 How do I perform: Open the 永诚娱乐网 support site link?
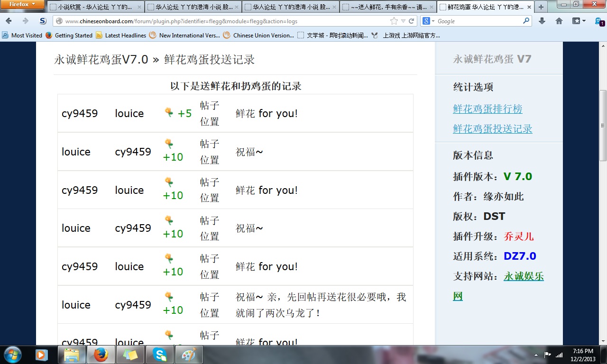[x=524, y=276]
